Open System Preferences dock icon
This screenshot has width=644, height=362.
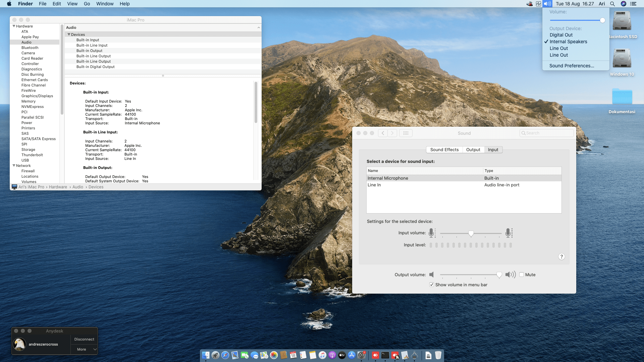(361, 355)
